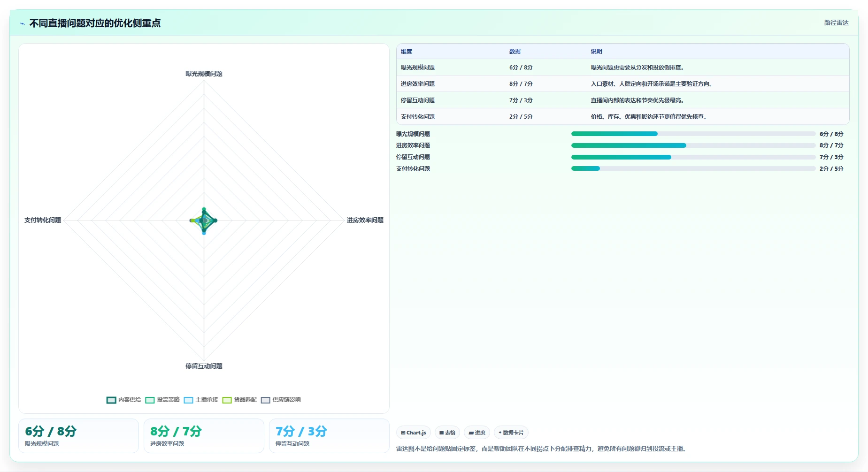Click the 支付转化问题 progress bar

pos(693,169)
